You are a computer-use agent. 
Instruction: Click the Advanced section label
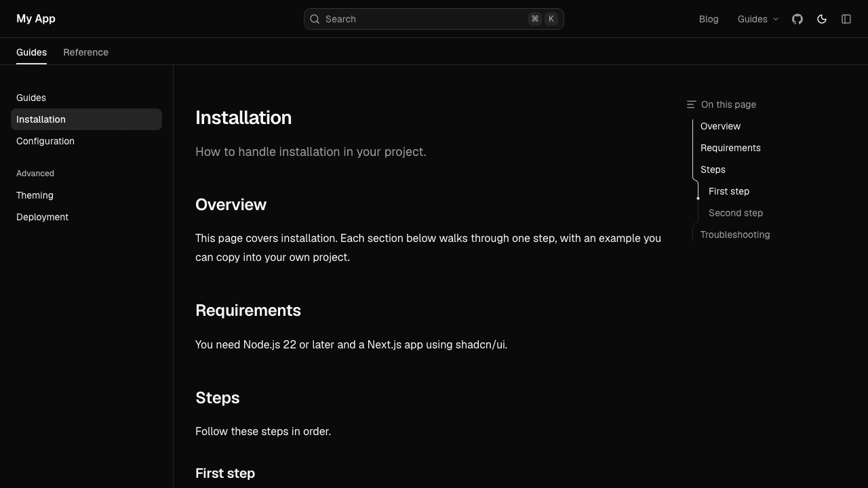tap(35, 174)
